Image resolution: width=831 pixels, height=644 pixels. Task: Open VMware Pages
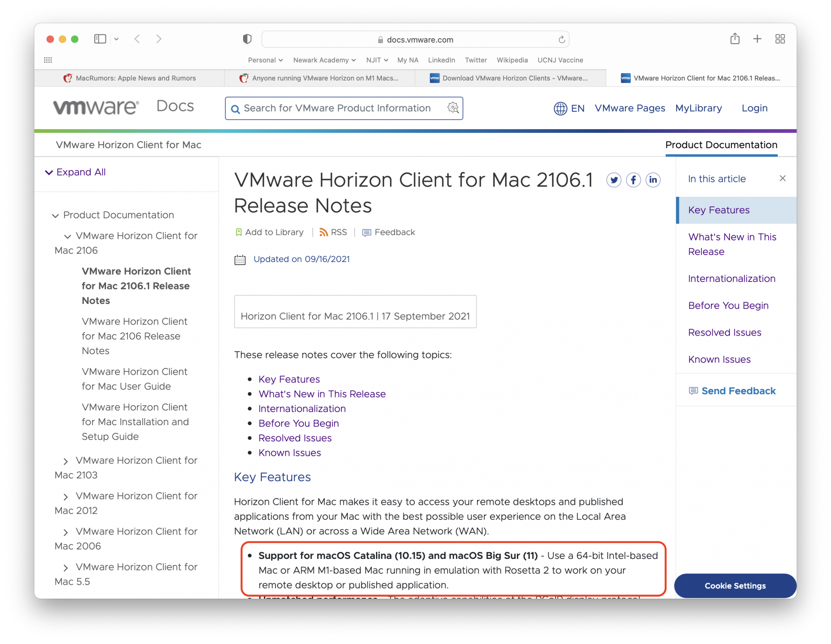click(x=629, y=108)
